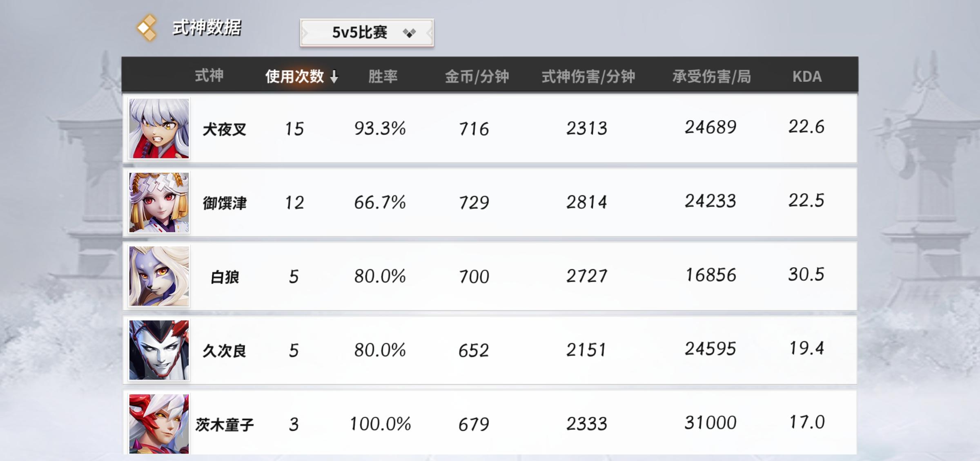The height and width of the screenshot is (461, 980).
Task: Click damage taken value 24233
Action: click(x=710, y=201)
